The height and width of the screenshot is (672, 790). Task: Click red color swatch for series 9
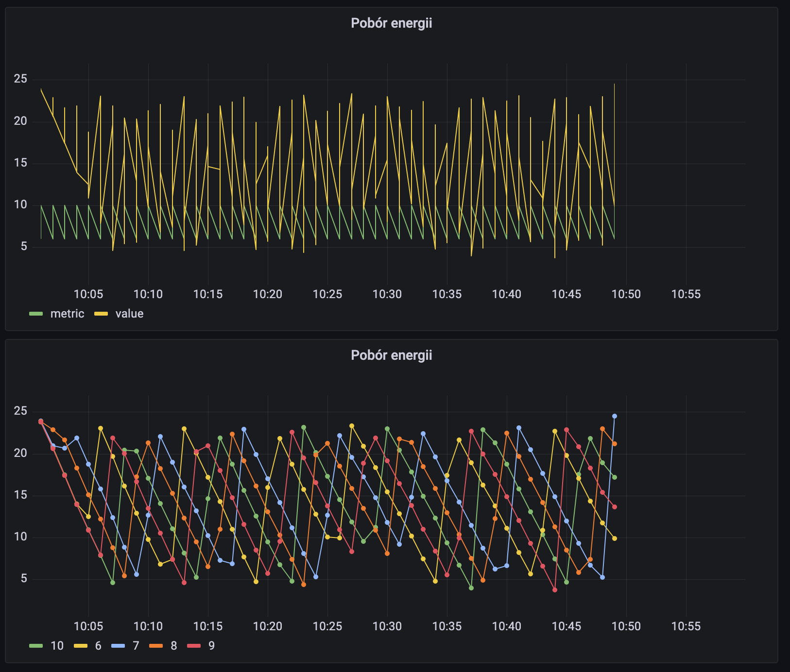[194, 646]
